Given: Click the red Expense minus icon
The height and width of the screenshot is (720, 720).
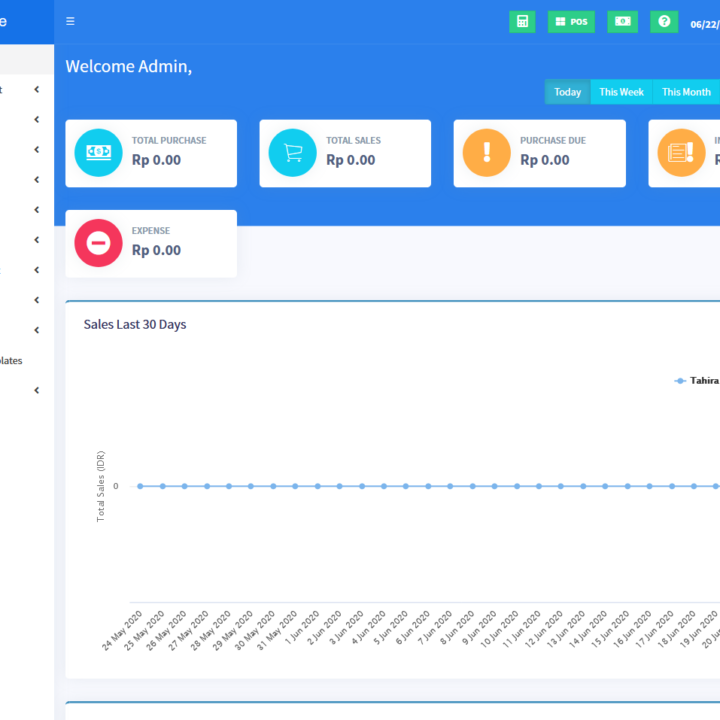Looking at the screenshot, I should (x=98, y=243).
